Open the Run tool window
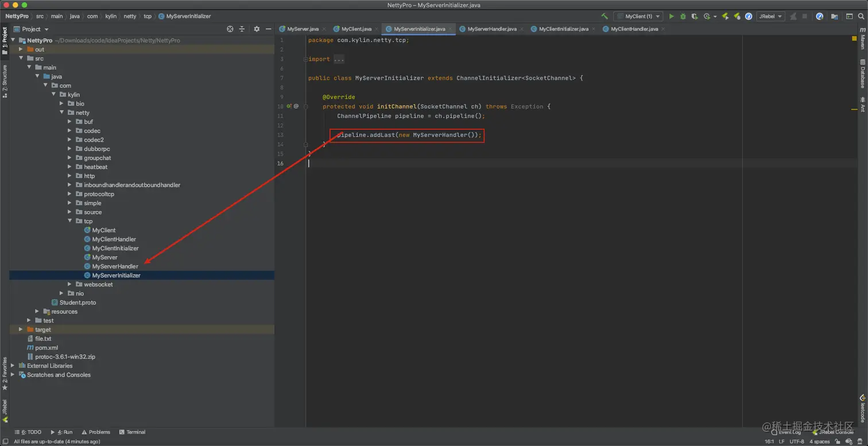The width and height of the screenshot is (868, 446). (x=62, y=432)
